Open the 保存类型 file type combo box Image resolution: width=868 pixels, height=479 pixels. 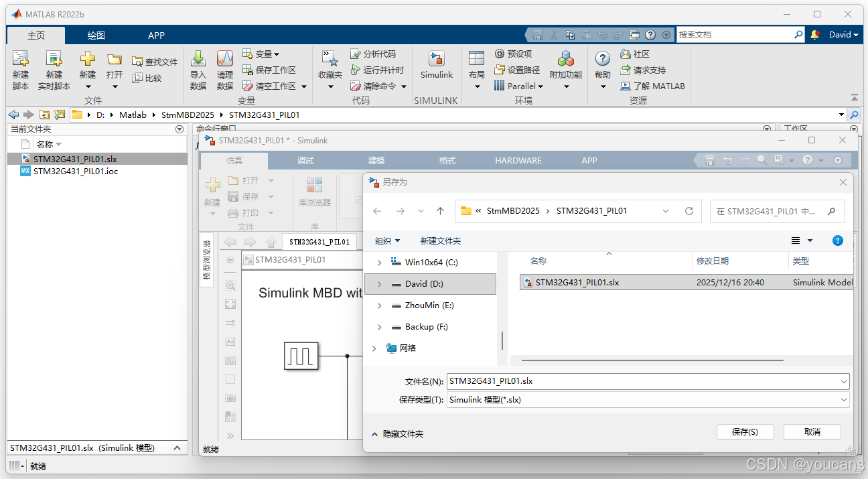pos(648,400)
